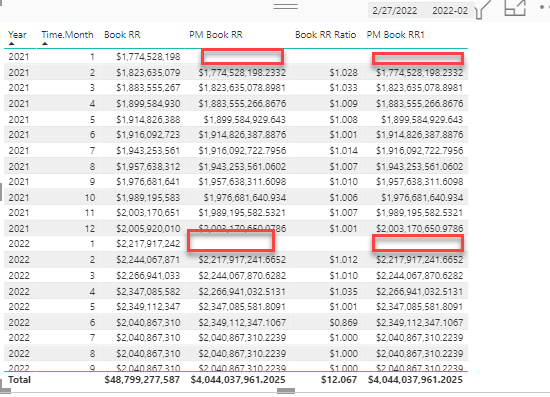Select Book RR value $1,957,638,312

(148, 166)
